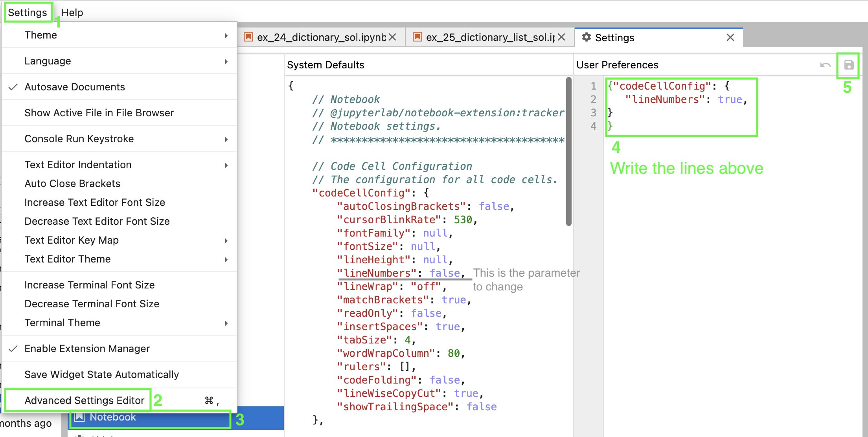The width and height of the screenshot is (868, 437).
Task: Expand the Console Run Keystroke submenu
Action: pos(119,139)
